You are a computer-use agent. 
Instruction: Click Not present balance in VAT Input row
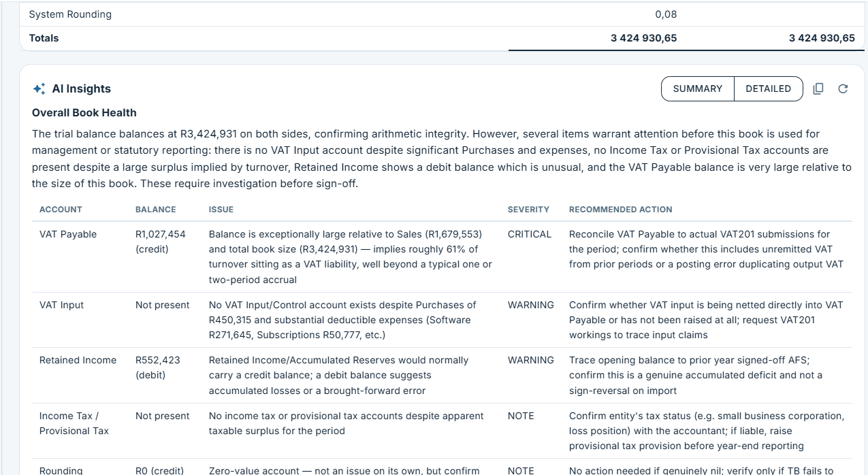[x=163, y=305]
